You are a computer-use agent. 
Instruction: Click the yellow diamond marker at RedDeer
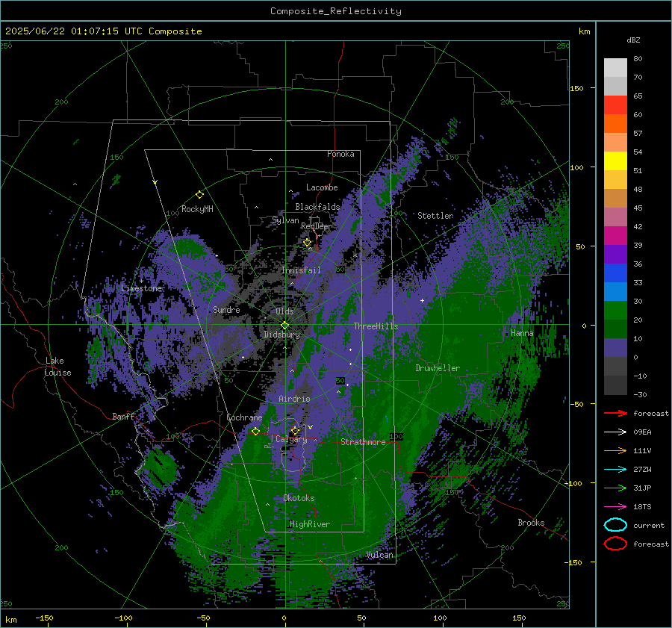click(307, 243)
